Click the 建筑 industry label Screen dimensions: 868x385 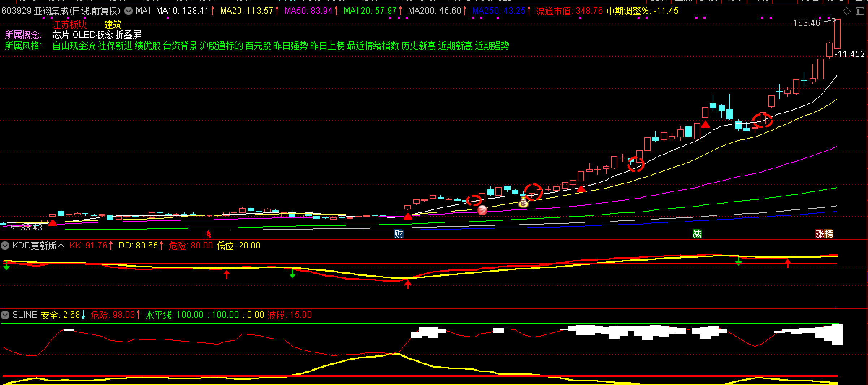pos(113,25)
